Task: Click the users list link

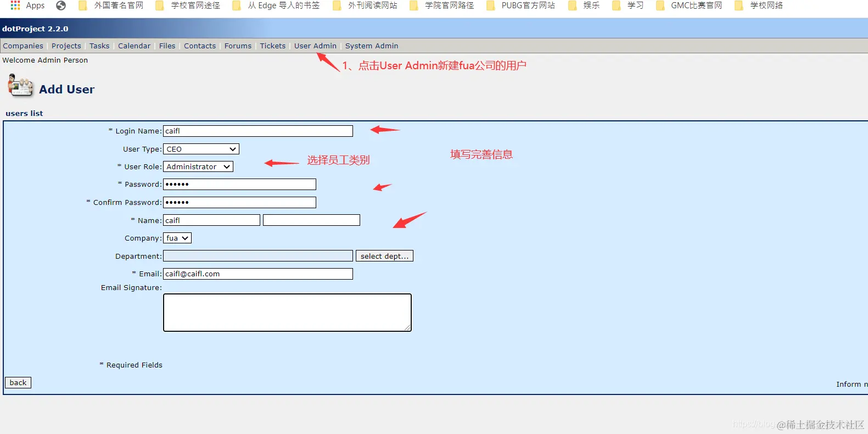Action: pyautogui.click(x=24, y=114)
